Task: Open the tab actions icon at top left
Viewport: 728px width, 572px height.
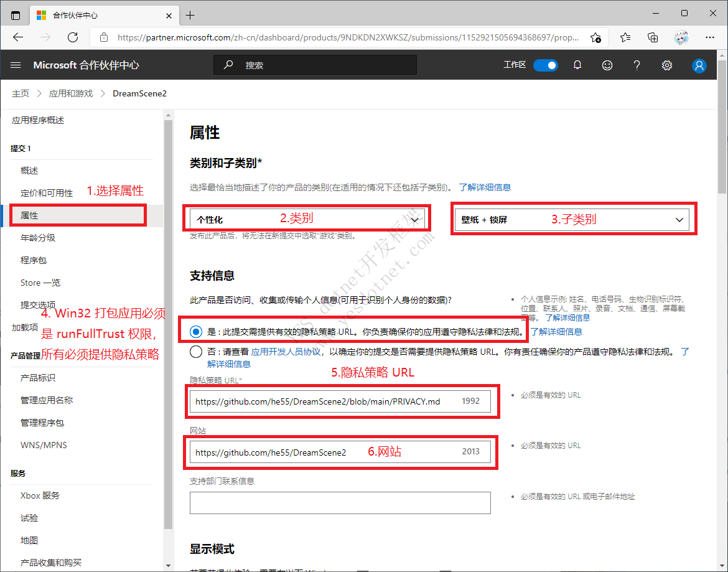Action: coord(16,16)
